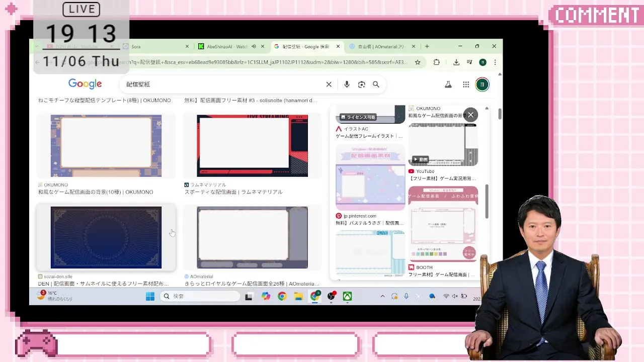Open Chrome profile icon in toolbar
The width and height of the screenshot is (644, 362).
click(x=482, y=62)
